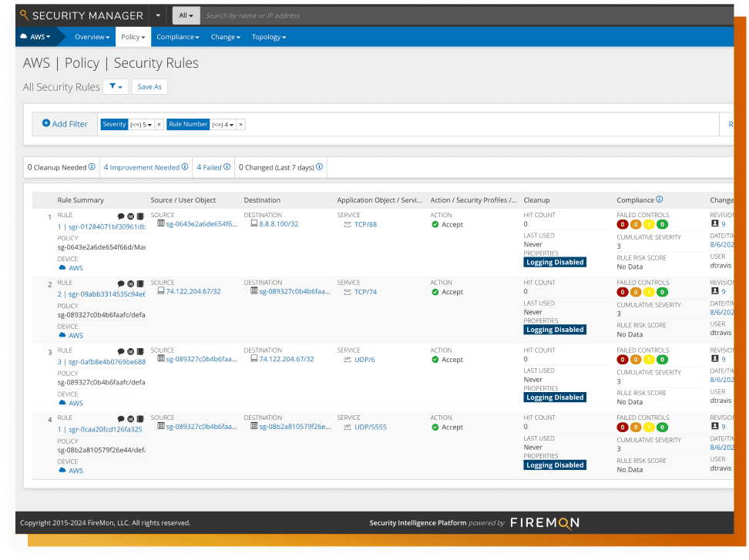Viewport: 749px width, 560px height.
Task: Click the red failed controls badge in rule 1
Action: point(623,225)
